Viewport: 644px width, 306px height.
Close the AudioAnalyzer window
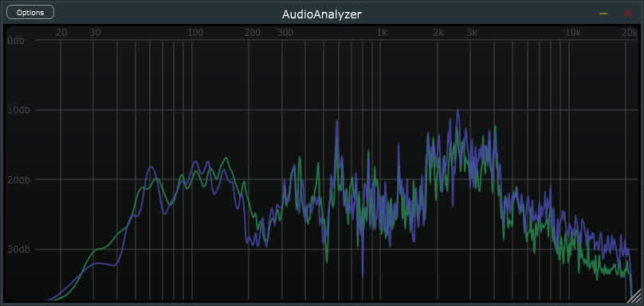tap(628, 14)
